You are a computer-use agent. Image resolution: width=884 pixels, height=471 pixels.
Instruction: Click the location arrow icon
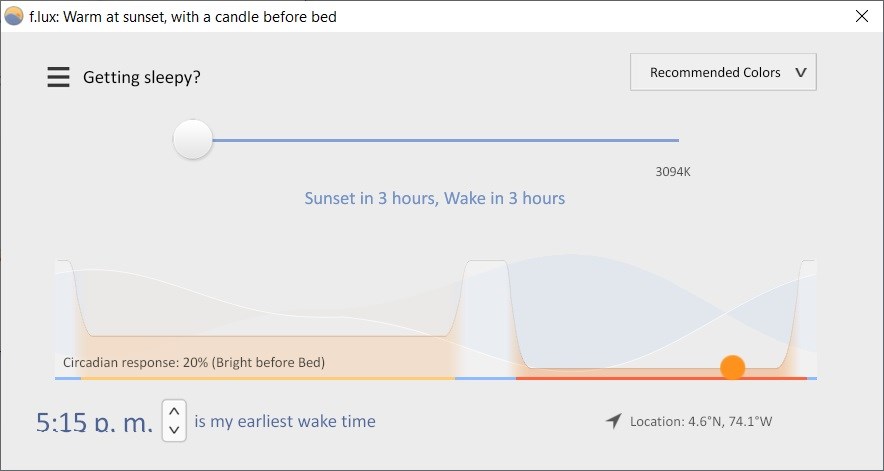click(613, 421)
